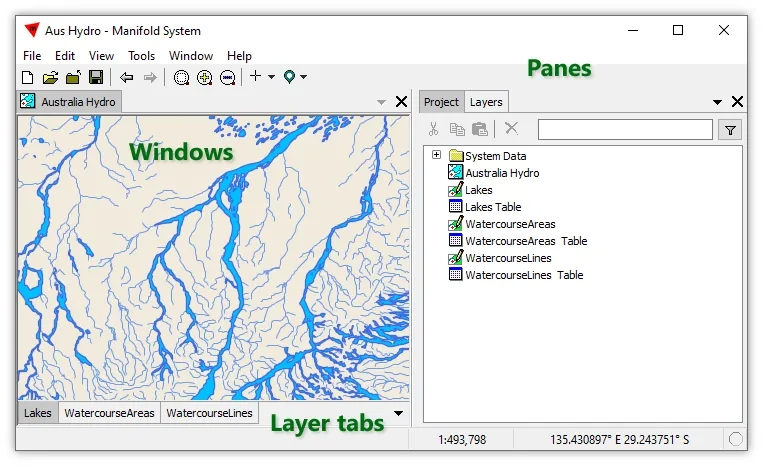Viewport: 763px width, 466px height.
Task: Select the Lakes layer tab
Action: (x=38, y=413)
